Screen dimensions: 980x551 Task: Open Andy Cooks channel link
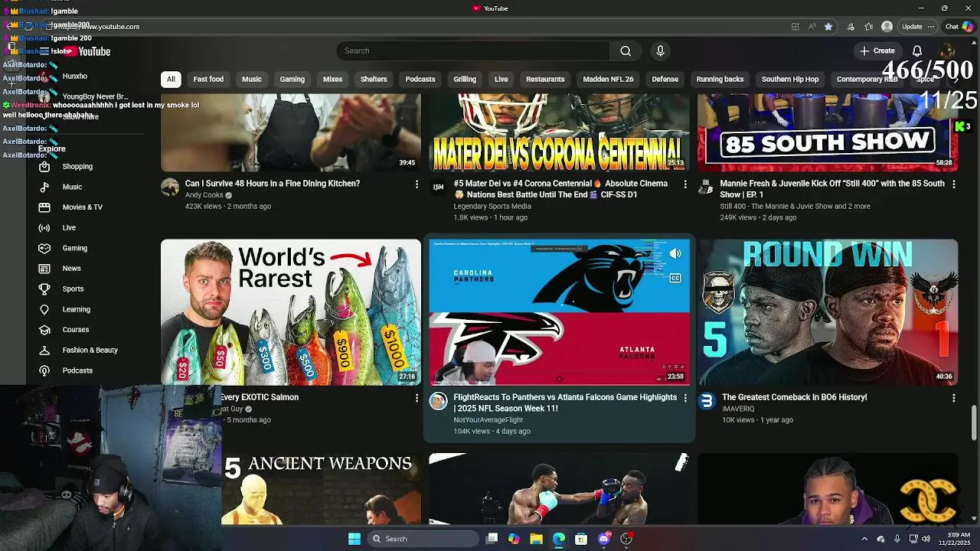tap(204, 195)
